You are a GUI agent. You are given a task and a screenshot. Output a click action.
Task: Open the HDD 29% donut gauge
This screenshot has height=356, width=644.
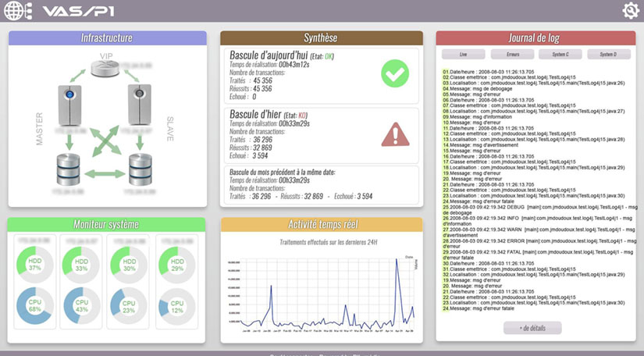point(177,265)
